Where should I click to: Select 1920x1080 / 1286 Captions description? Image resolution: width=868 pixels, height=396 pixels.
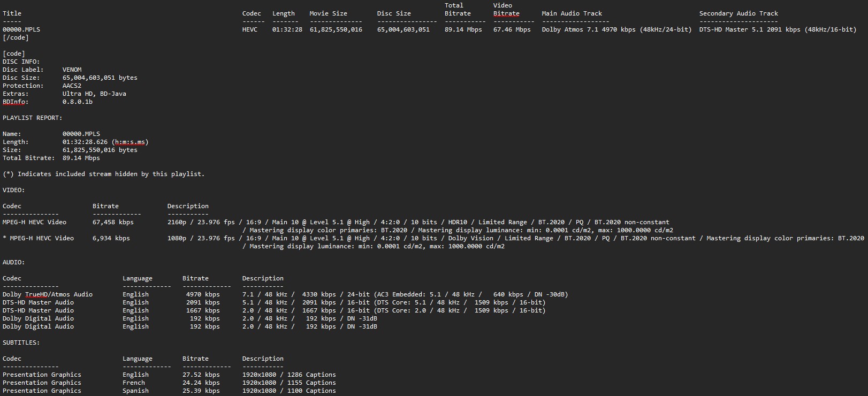289,375
